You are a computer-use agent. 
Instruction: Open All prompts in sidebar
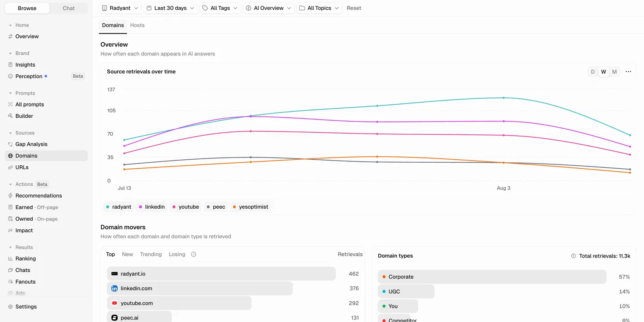pos(30,104)
